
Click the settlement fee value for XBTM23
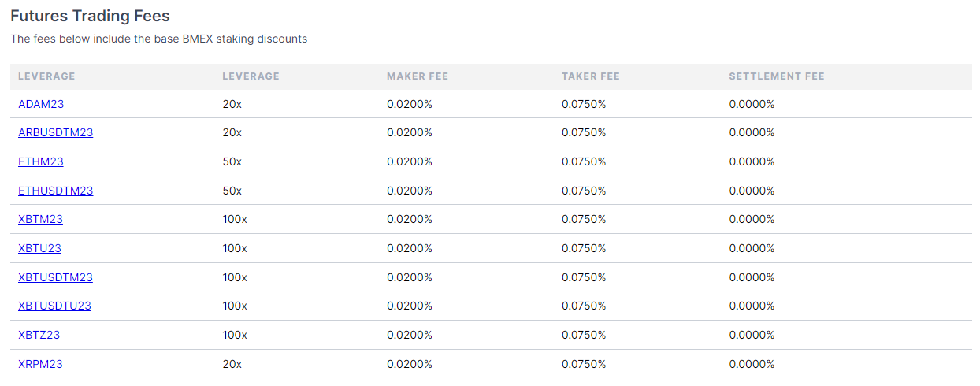752,219
